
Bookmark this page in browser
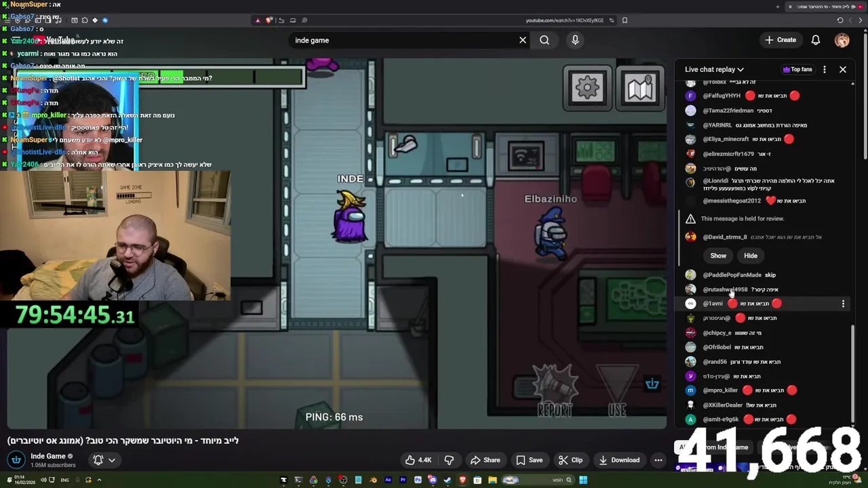[625, 20]
